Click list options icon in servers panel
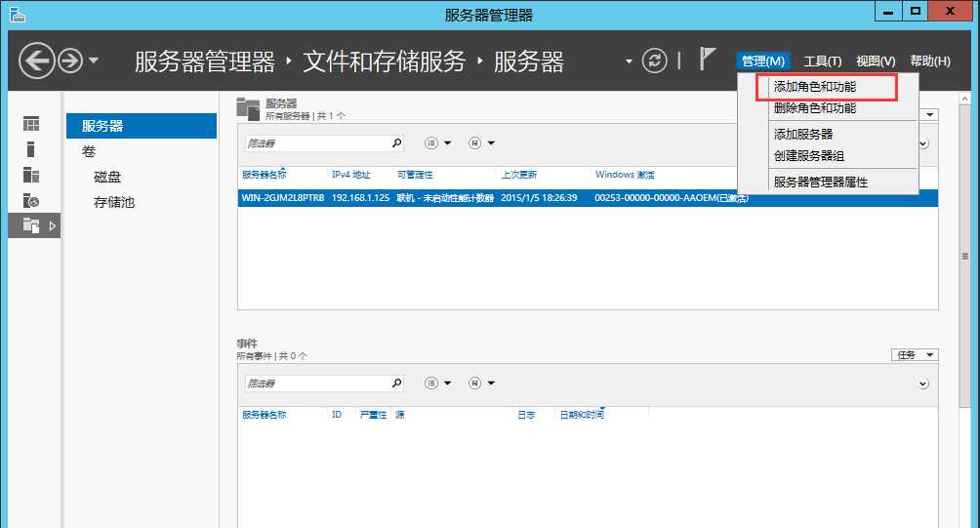This screenshot has width=980, height=528. tap(431, 143)
